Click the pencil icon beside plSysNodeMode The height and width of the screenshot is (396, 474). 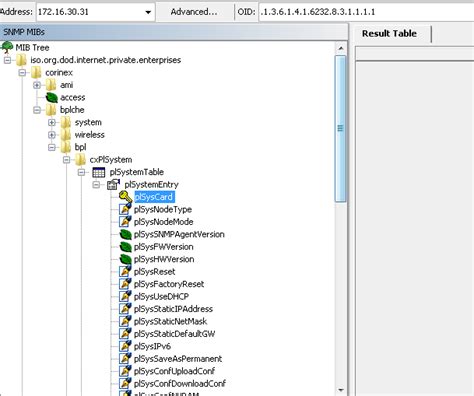click(125, 222)
